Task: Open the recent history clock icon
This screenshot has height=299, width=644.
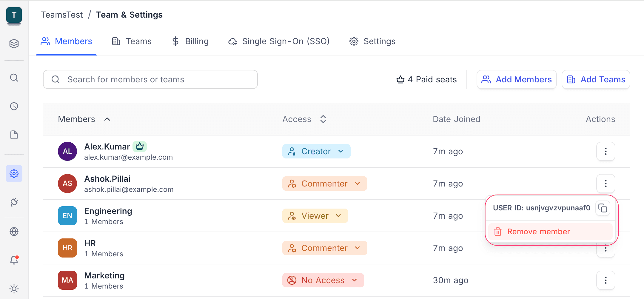Action: click(14, 106)
